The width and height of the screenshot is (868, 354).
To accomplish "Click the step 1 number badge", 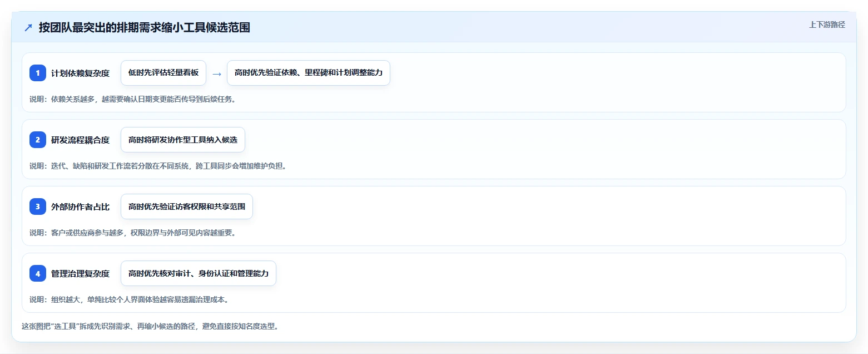I will 38,73.
